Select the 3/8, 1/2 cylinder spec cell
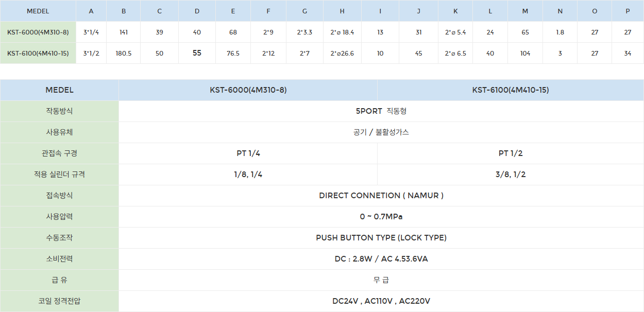The height and width of the screenshot is (312, 644). click(x=510, y=175)
